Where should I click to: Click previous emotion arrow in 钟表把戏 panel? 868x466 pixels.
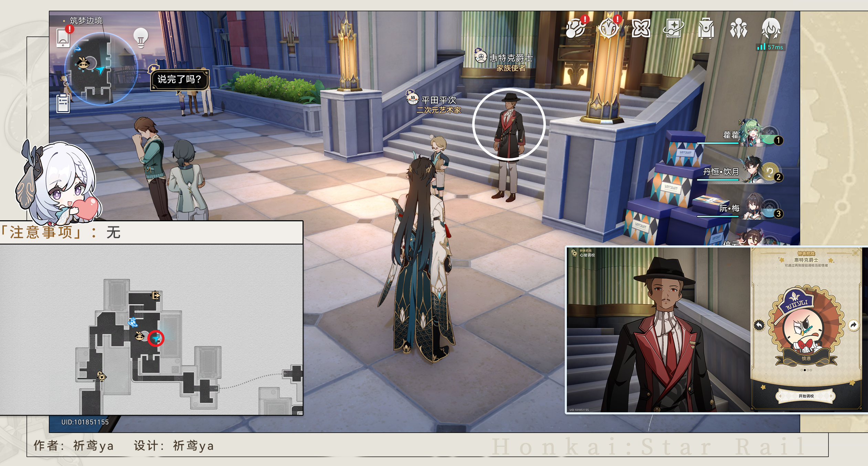click(759, 325)
